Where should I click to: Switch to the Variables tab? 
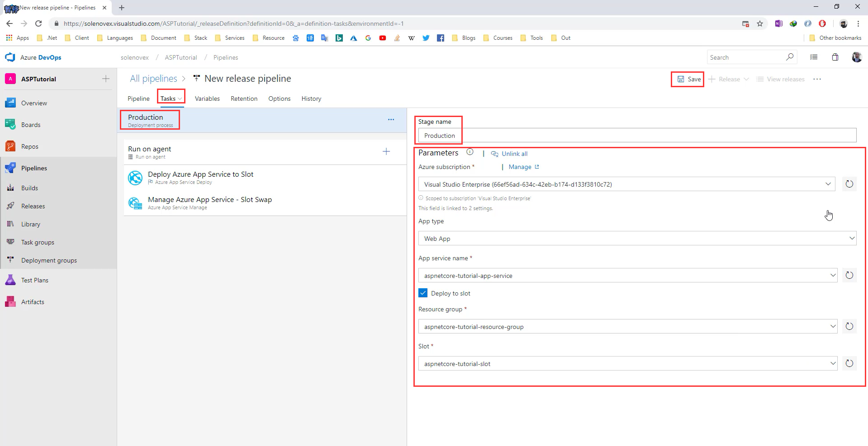click(207, 99)
